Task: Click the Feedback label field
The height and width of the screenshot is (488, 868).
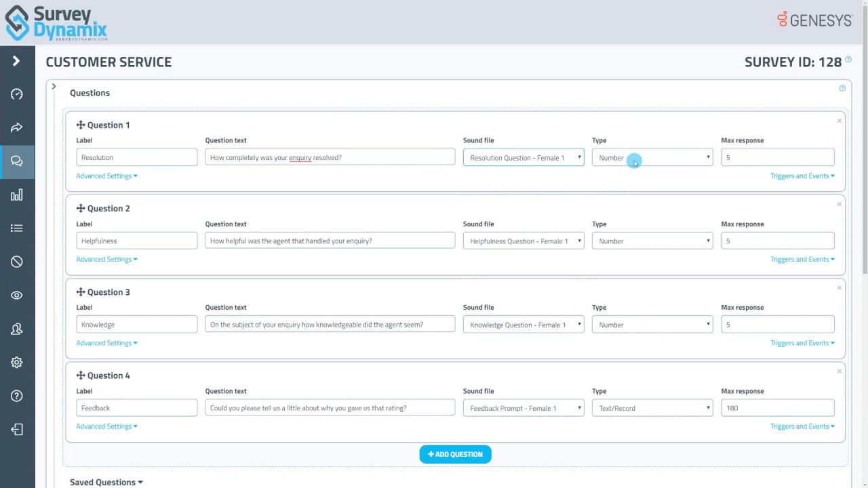Action: [137, 408]
